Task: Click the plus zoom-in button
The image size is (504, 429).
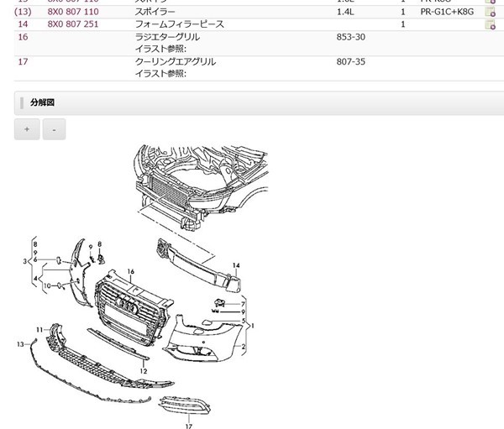Action: tap(26, 130)
